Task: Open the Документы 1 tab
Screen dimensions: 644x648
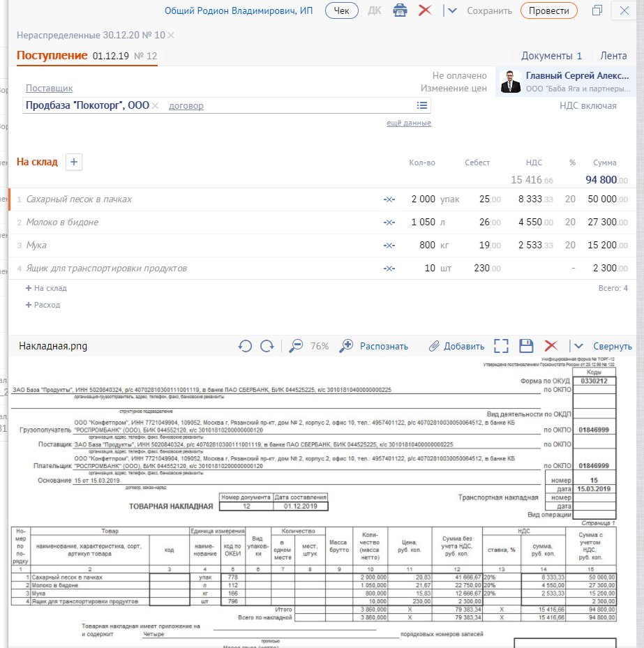Action: (551, 56)
